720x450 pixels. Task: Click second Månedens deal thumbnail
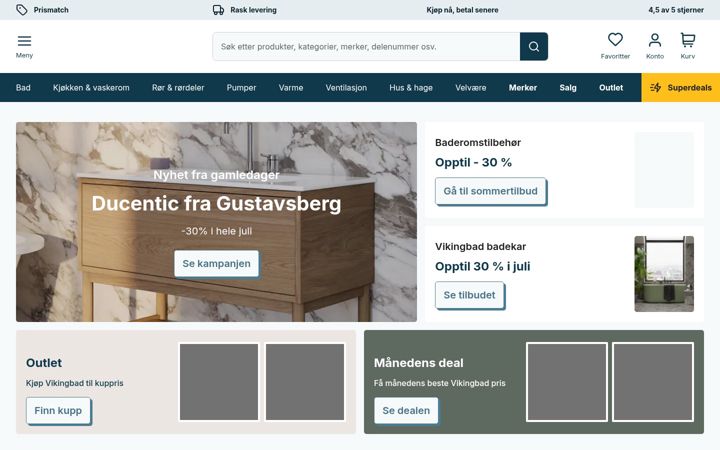point(652,382)
